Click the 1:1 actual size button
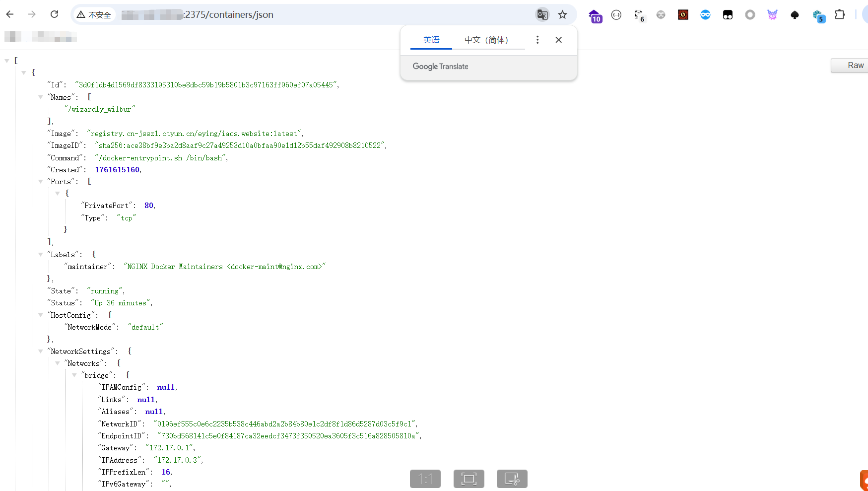Screen dimensions: 868x491 425,479
